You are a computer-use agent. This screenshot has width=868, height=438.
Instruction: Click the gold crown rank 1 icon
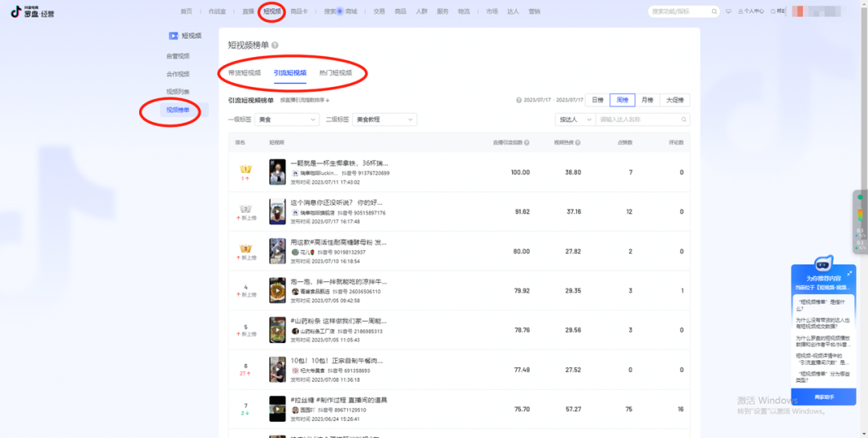[x=245, y=169]
